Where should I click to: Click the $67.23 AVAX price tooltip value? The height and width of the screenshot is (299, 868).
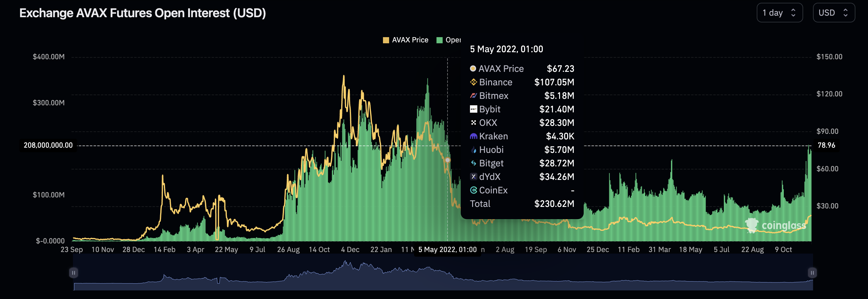click(560, 69)
